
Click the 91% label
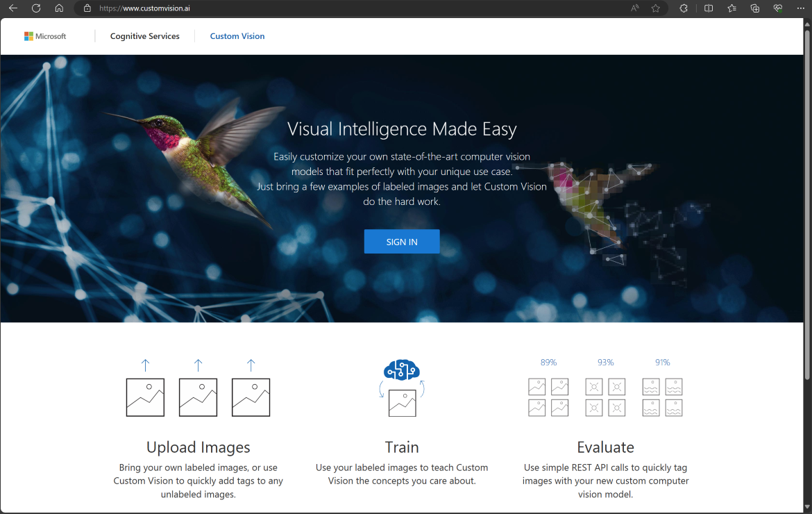[x=662, y=362]
